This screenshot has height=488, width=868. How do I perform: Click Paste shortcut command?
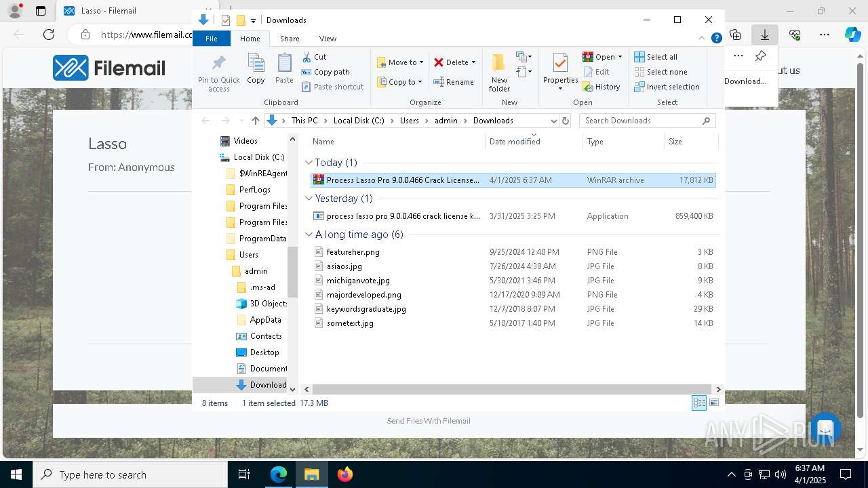[x=333, y=87]
